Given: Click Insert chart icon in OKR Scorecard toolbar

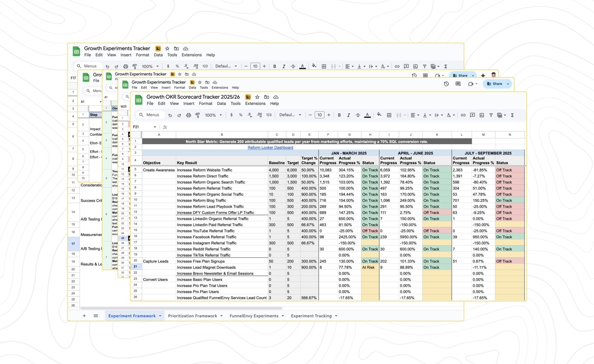Looking at the screenshot, I should click(482, 115).
